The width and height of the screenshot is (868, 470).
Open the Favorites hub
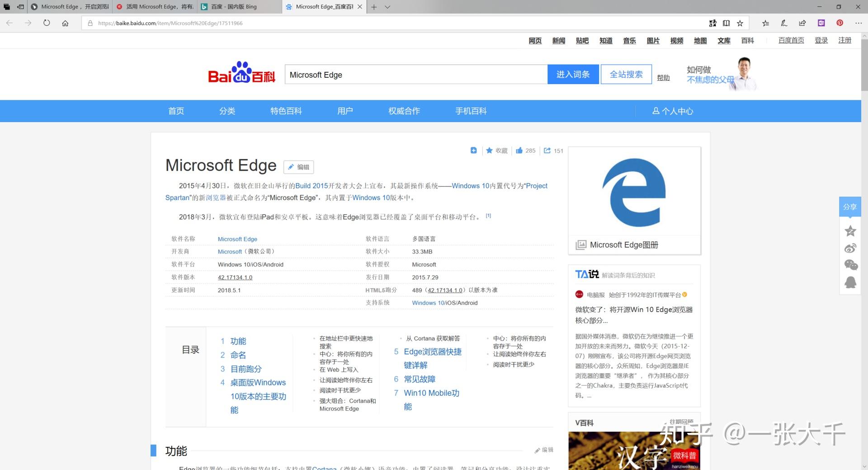point(765,23)
